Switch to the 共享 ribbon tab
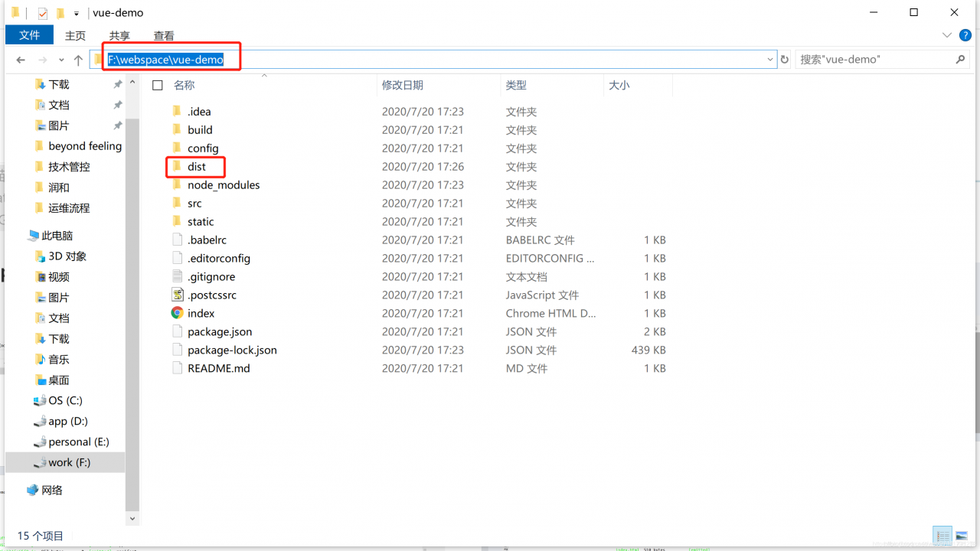The height and width of the screenshot is (551, 980). pyautogui.click(x=119, y=35)
